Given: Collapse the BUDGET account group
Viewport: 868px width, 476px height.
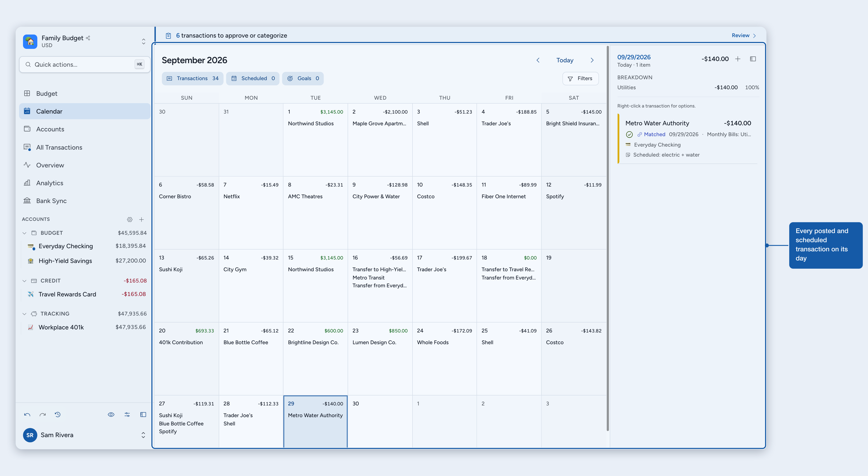Looking at the screenshot, I should [24, 233].
